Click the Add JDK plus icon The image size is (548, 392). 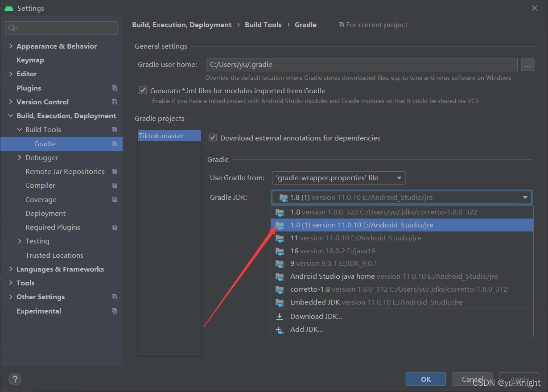click(280, 330)
